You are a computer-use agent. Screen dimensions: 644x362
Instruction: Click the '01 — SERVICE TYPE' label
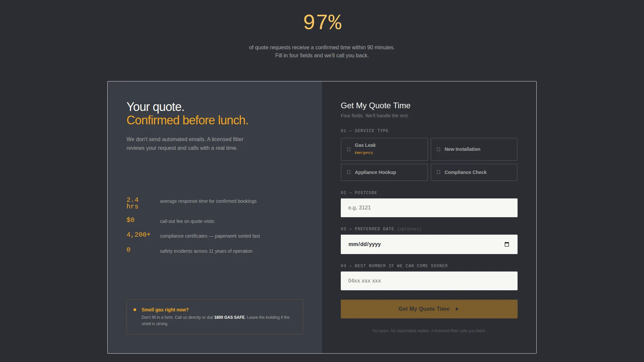coord(365,131)
